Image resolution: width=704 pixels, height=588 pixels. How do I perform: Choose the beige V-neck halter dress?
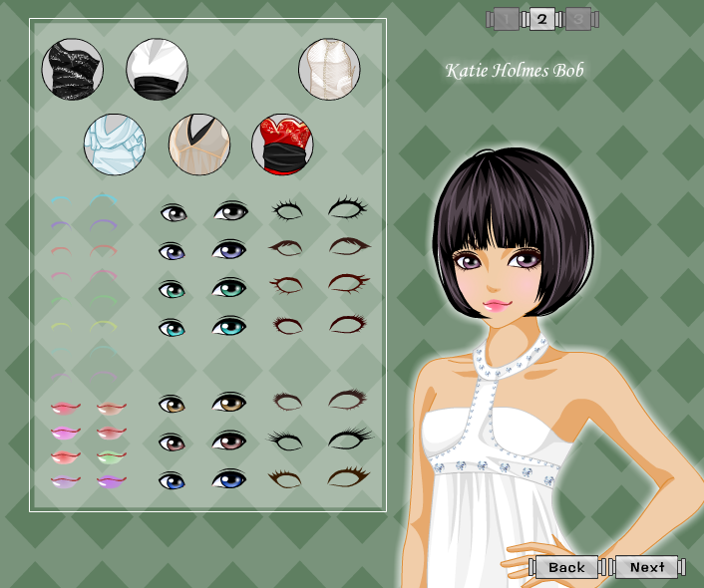[199, 145]
